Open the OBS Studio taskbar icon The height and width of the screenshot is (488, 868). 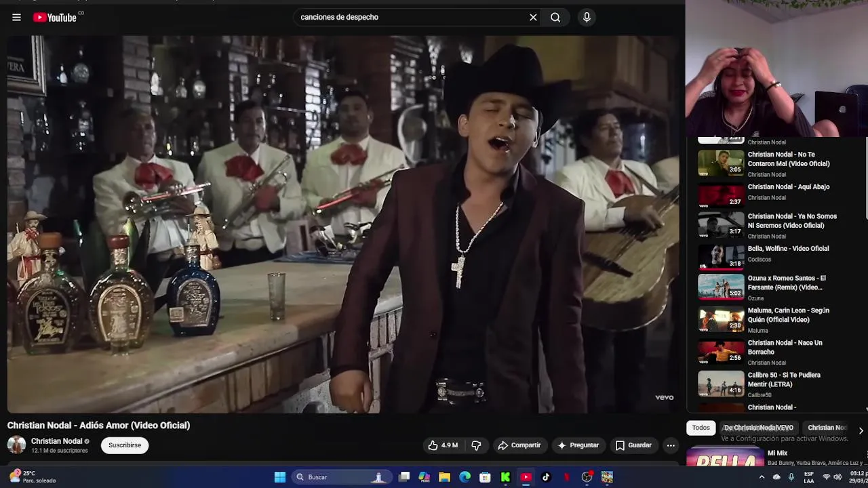[x=587, y=477]
